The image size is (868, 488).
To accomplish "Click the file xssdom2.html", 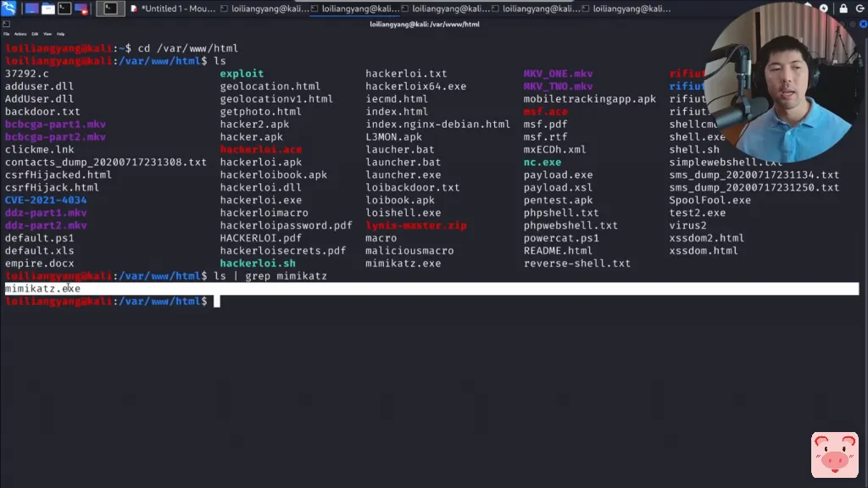I will pos(706,238).
